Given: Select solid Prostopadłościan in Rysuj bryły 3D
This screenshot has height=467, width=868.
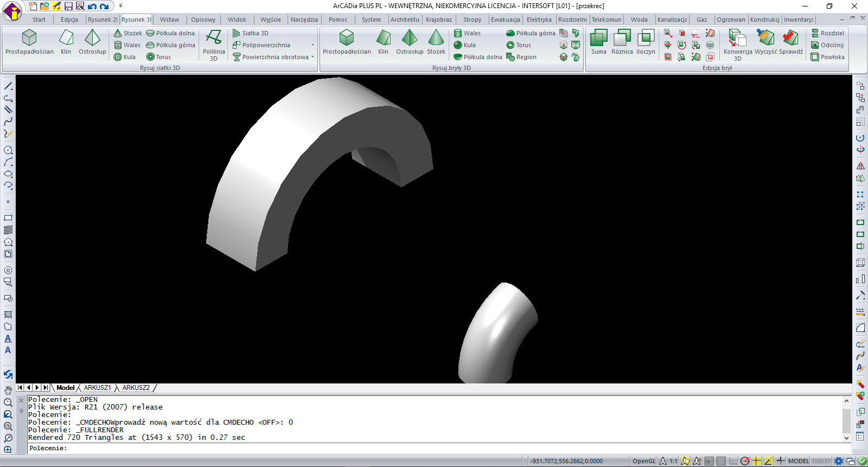Looking at the screenshot, I should tap(347, 42).
